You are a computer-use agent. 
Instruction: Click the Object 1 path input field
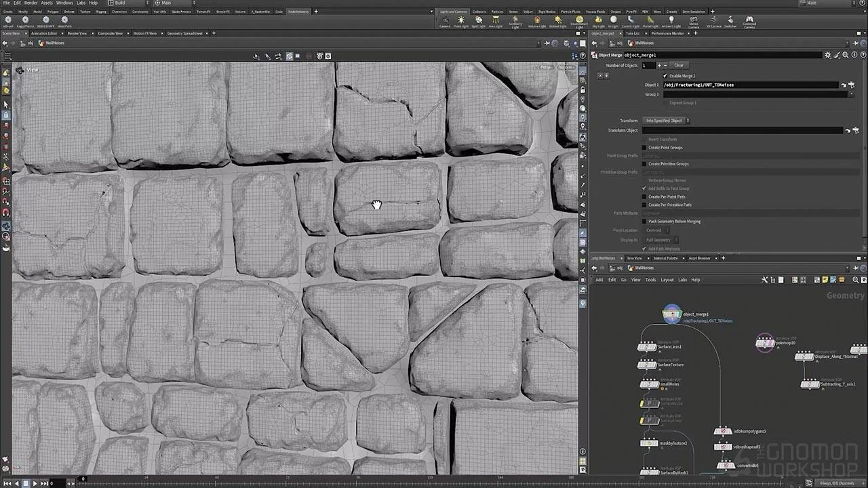click(749, 85)
